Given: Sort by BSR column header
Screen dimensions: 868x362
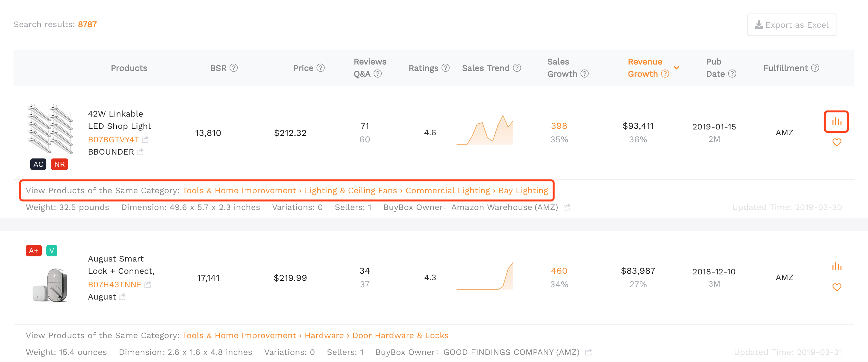Looking at the screenshot, I should (x=218, y=68).
